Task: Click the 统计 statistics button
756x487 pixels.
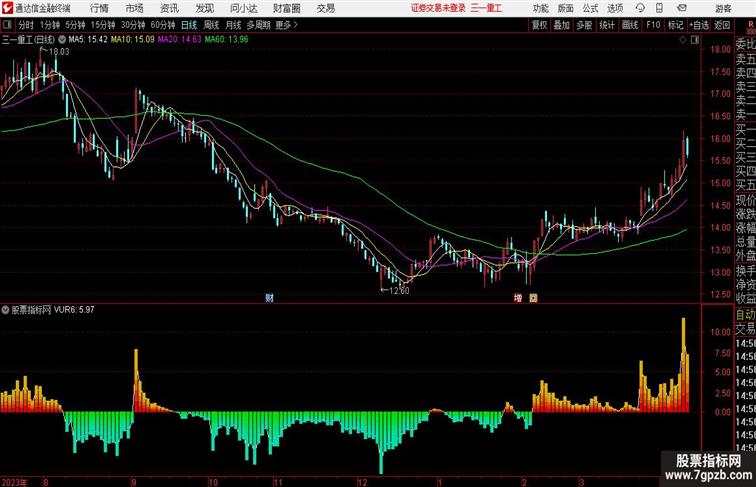Action: 607,25
